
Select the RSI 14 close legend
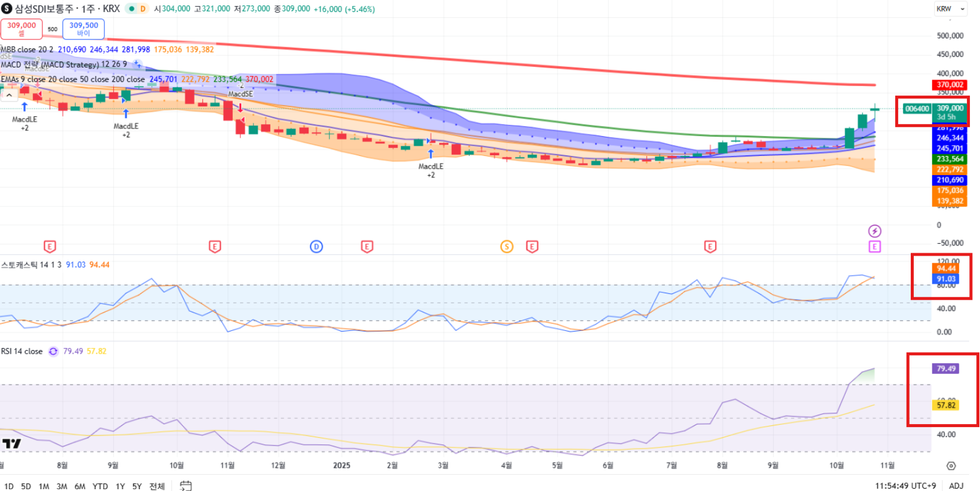21,351
